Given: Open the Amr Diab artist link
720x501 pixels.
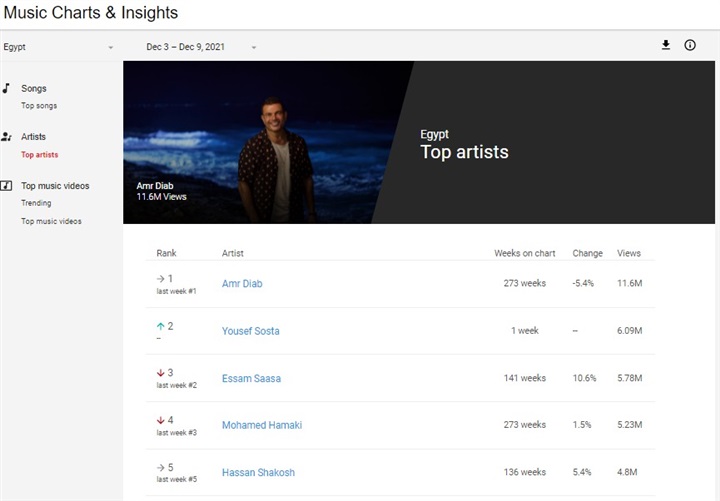Looking at the screenshot, I should coord(242,284).
